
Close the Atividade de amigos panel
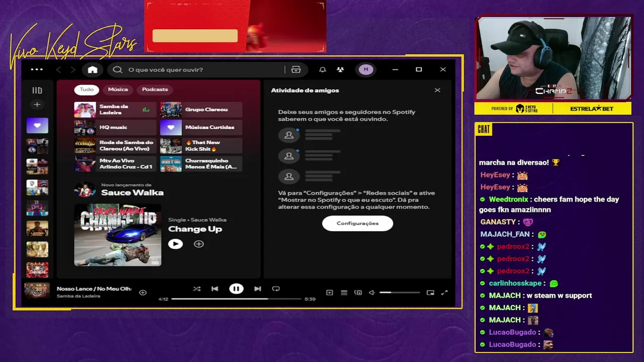tap(437, 90)
